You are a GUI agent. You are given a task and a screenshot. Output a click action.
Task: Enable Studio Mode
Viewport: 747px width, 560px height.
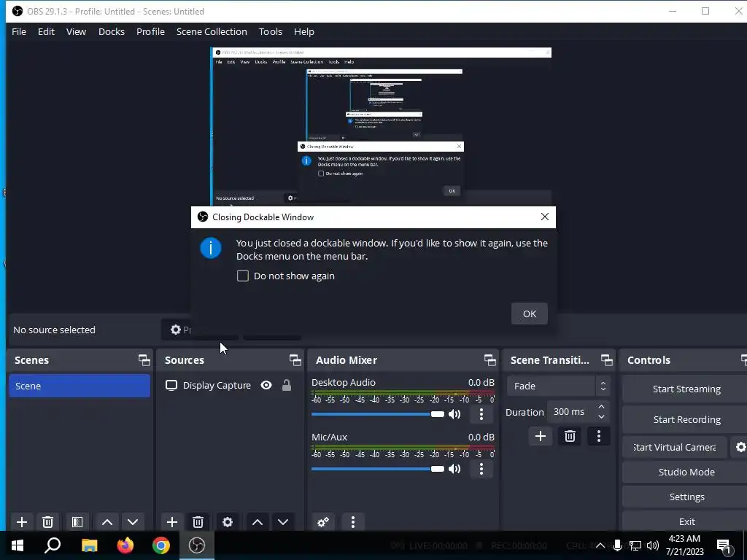[x=686, y=472]
